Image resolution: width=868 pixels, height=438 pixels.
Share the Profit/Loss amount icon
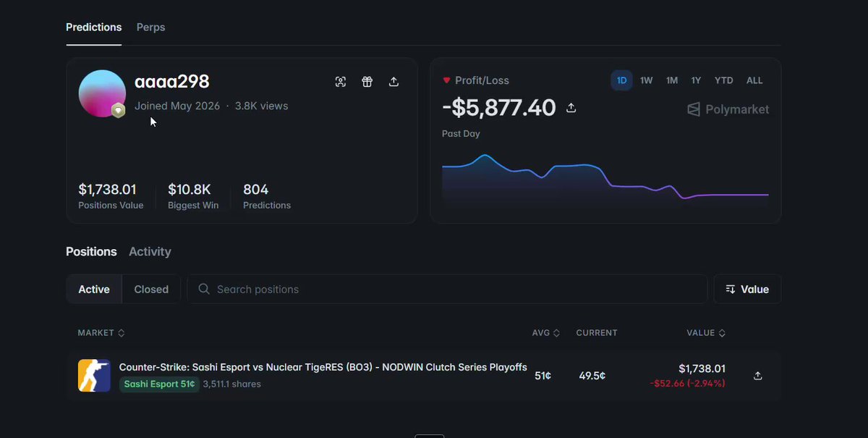coord(571,108)
